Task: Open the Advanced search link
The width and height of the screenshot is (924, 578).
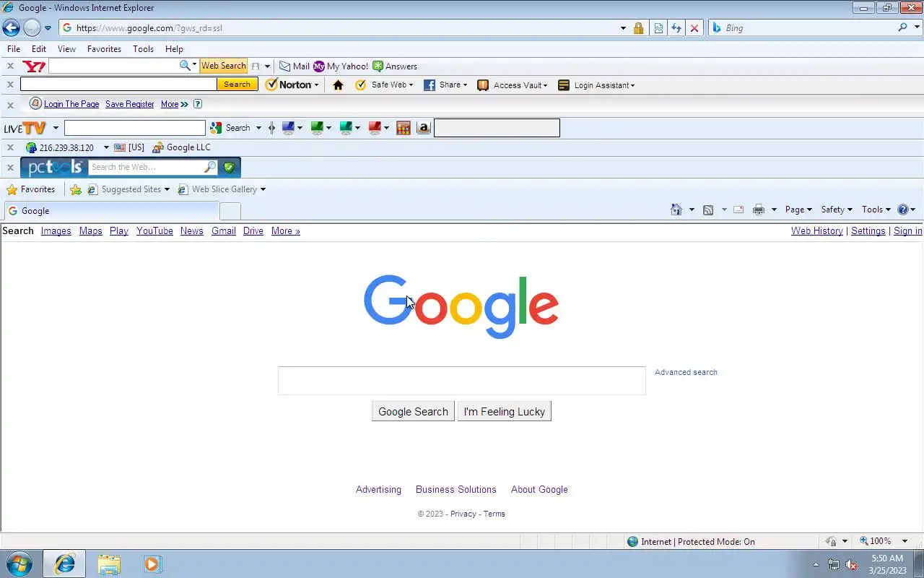Action: 686,372
